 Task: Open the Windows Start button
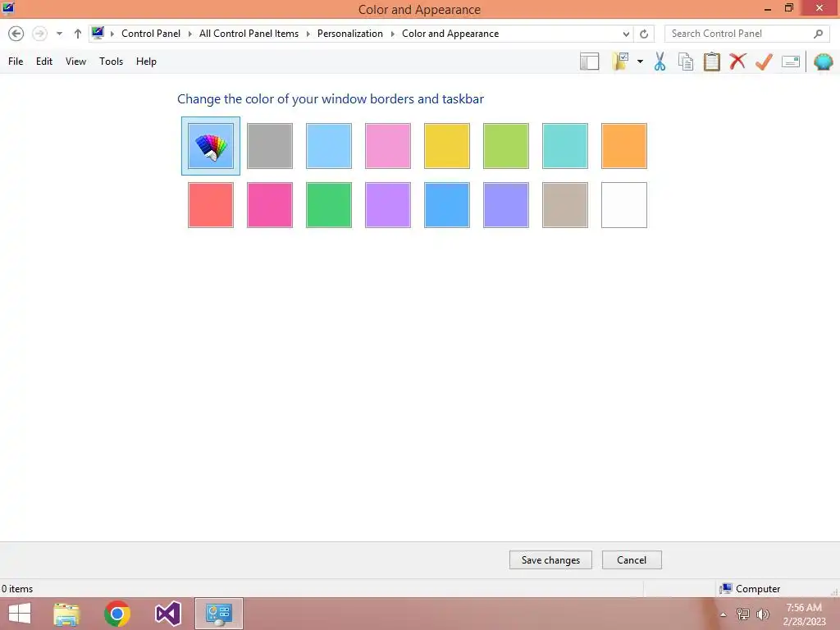click(20, 614)
